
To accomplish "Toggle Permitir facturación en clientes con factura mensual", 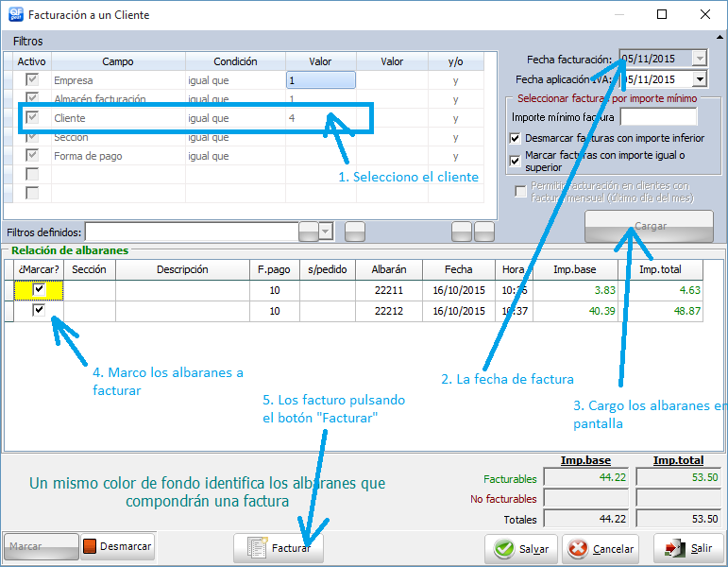I will (520, 191).
